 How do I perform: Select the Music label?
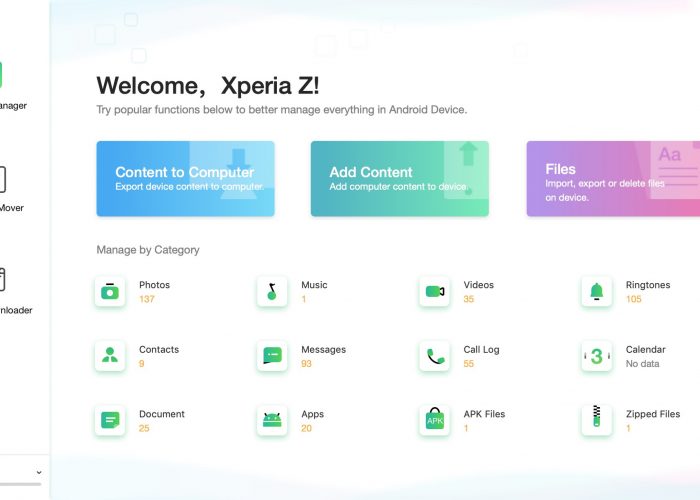point(314,285)
